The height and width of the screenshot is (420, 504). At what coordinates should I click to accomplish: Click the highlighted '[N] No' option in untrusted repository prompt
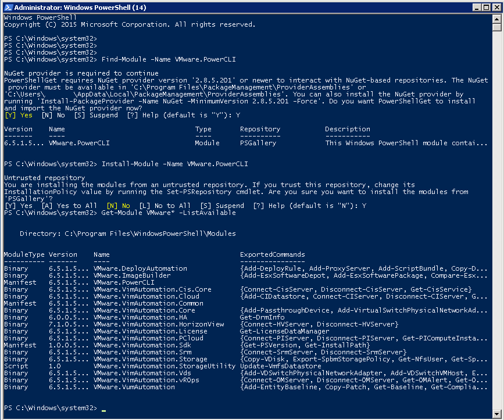click(118, 206)
